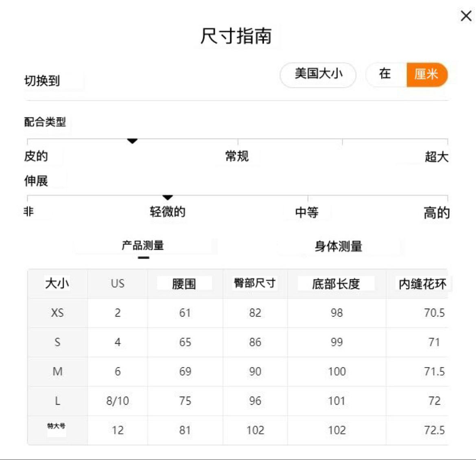The height and width of the screenshot is (460, 476).
Task: Switch to 美国大小 sizing
Action: (318, 74)
